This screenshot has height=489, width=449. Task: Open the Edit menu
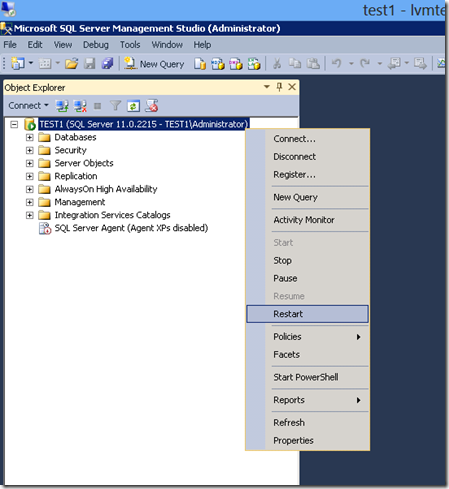tap(35, 45)
